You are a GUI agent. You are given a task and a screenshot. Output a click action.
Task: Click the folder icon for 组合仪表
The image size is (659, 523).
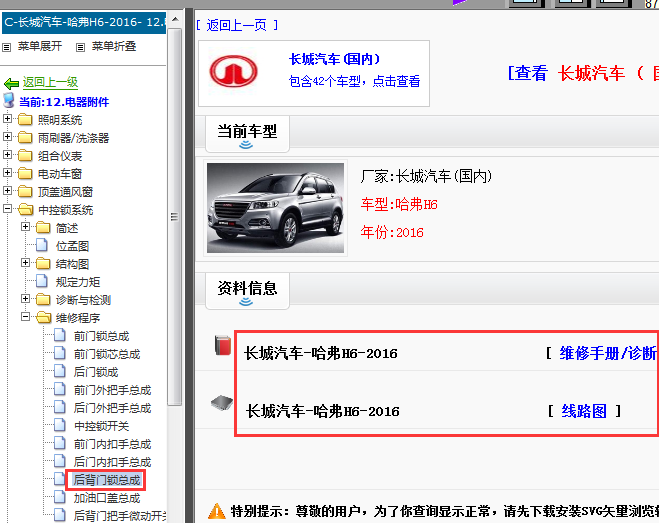[25, 156]
